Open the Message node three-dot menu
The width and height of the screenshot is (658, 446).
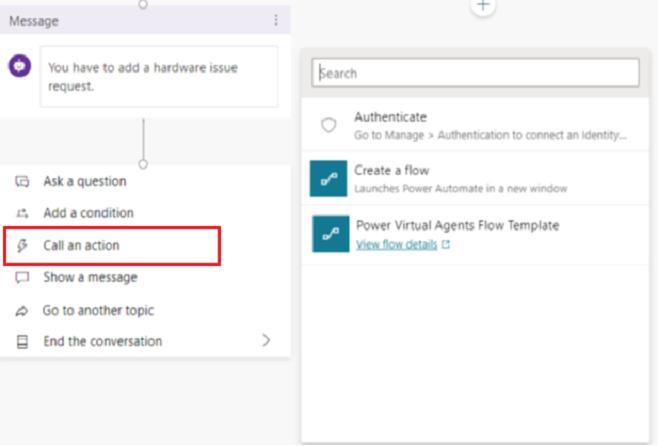coord(276,20)
